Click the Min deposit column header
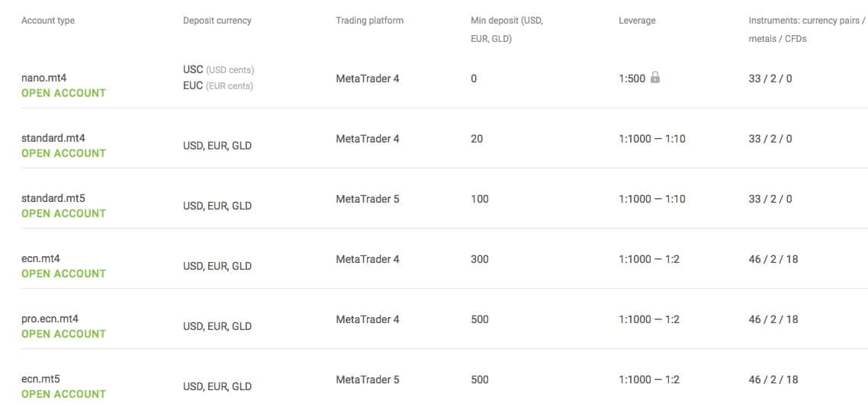This screenshot has height=407, width=868. click(x=507, y=30)
